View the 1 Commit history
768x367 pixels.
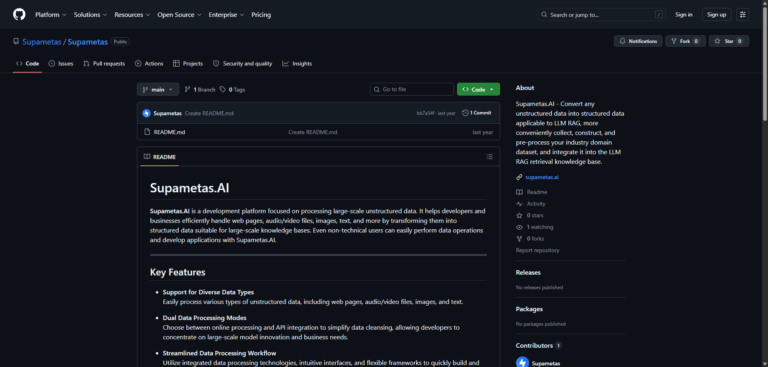[x=477, y=113]
